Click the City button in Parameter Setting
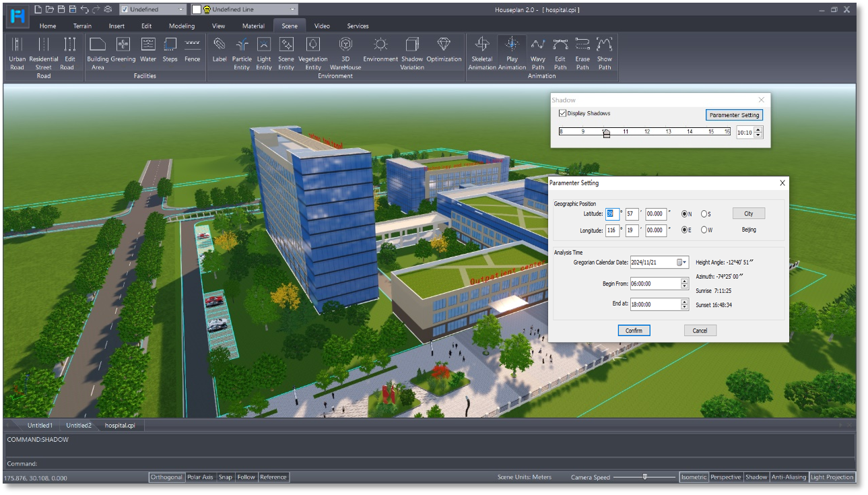Screen dimensions: 868x495 coord(748,213)
